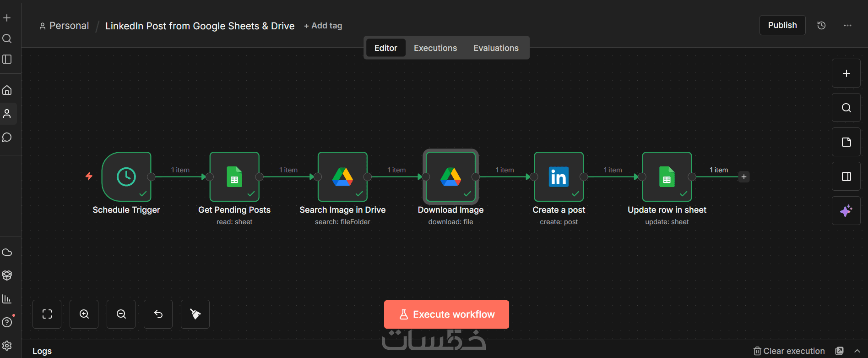Switch to the Executions tab
Viewport: 868px width, 358px height.
435,48
